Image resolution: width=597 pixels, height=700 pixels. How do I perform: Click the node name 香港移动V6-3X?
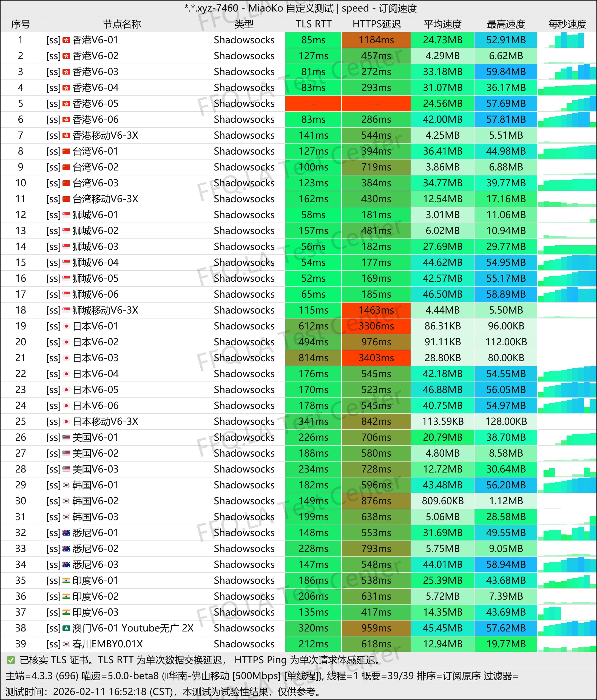[x=106, y=135]
